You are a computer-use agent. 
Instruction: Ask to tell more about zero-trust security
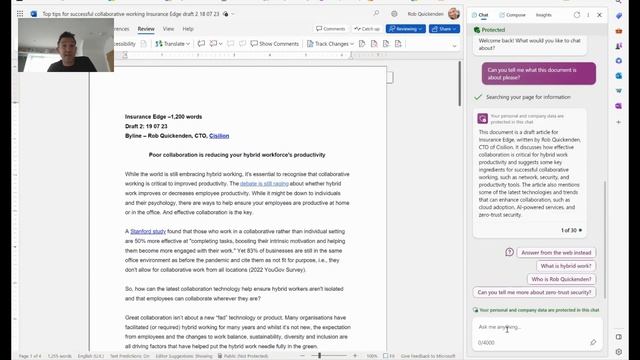(534, 292)
